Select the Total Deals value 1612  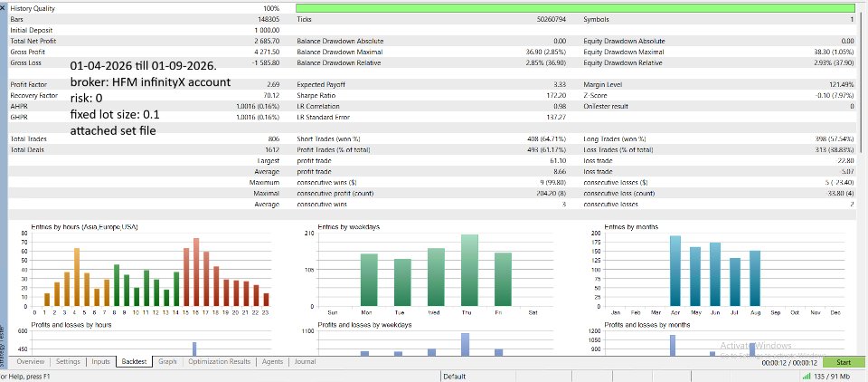(272, 149)
